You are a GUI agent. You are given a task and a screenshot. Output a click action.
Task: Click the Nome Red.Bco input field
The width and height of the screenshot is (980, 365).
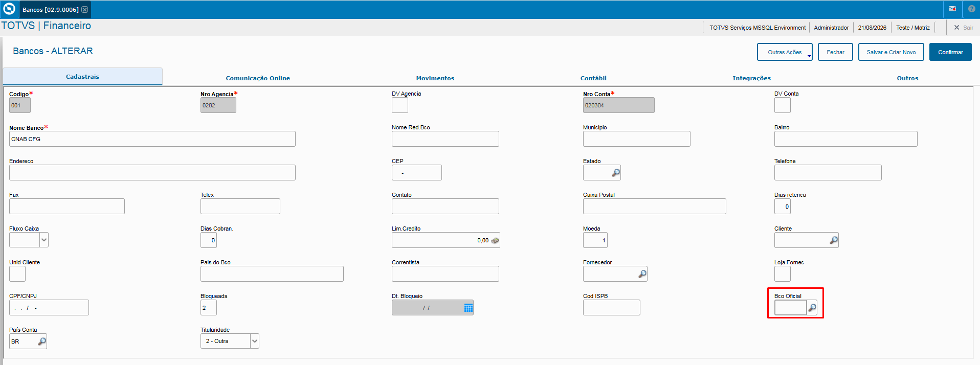tap(446, 139)
